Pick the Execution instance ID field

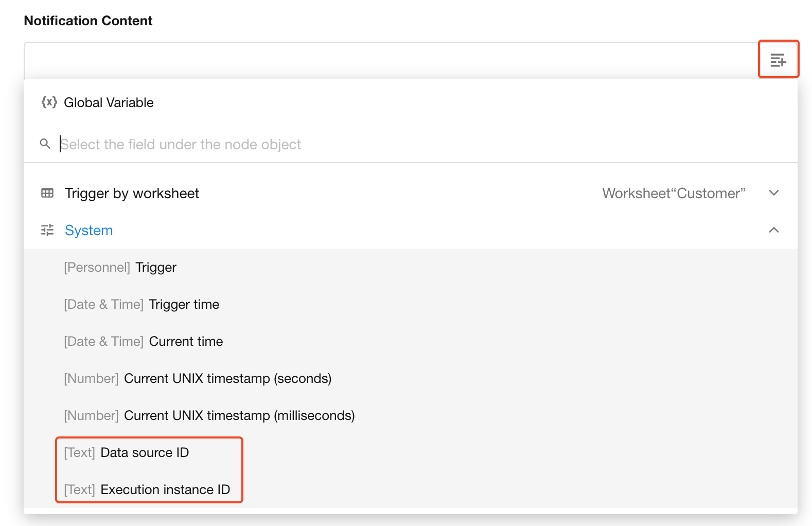click(147, 490)
